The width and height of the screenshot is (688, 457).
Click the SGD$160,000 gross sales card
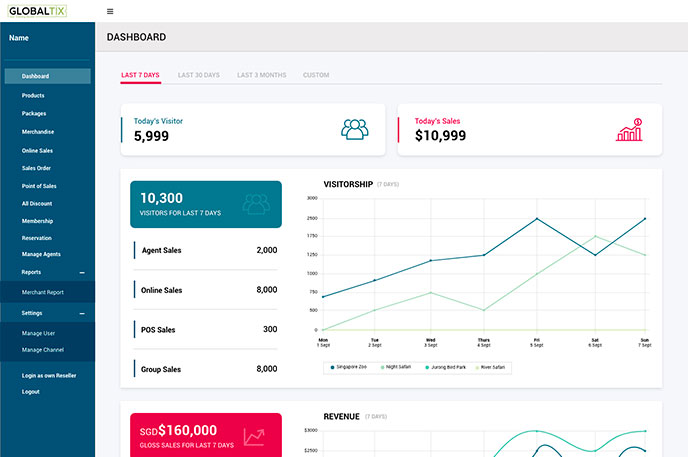[x=206, y=435]
